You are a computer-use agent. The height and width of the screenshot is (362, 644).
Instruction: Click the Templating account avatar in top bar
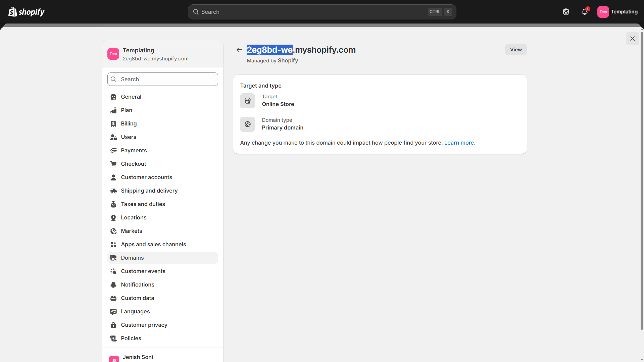coord(603,12)
